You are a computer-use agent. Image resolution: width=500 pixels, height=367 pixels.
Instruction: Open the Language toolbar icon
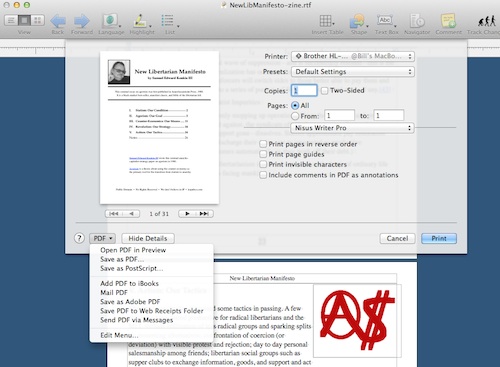110,21
